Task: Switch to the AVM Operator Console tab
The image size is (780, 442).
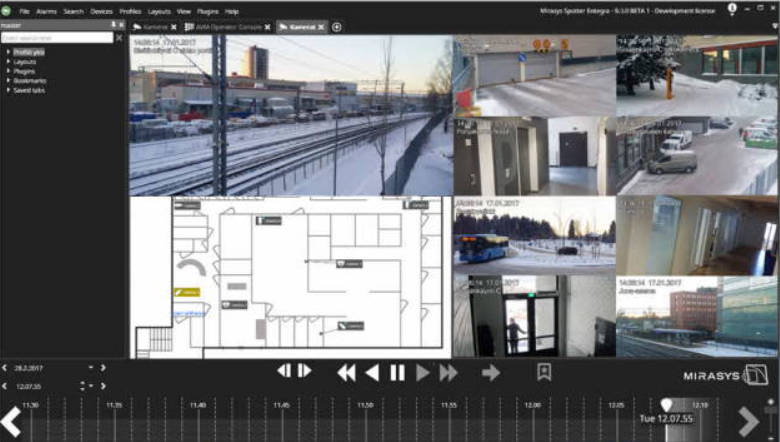Action: coord(226,27)
